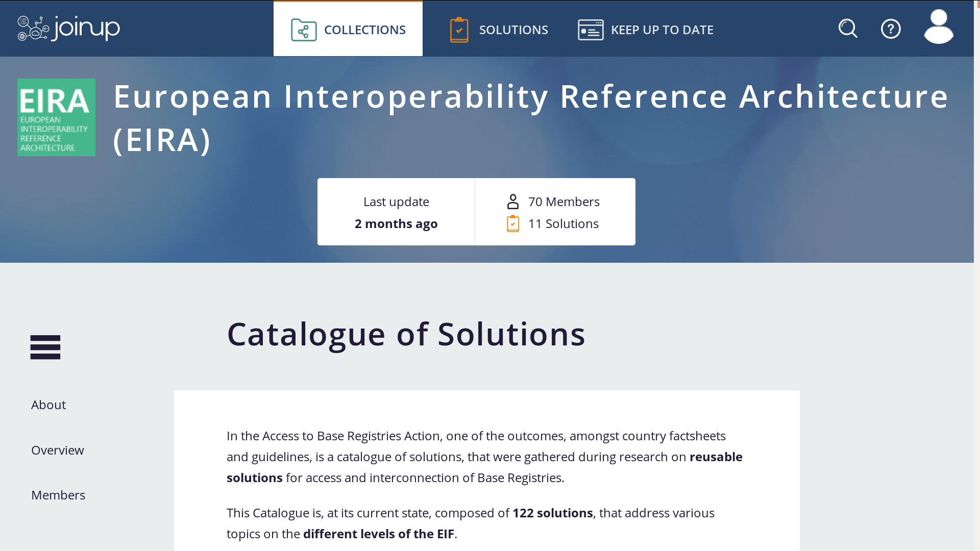Open the help question mark icon
This screenshot has height=551, width=980.
[891, 28]
